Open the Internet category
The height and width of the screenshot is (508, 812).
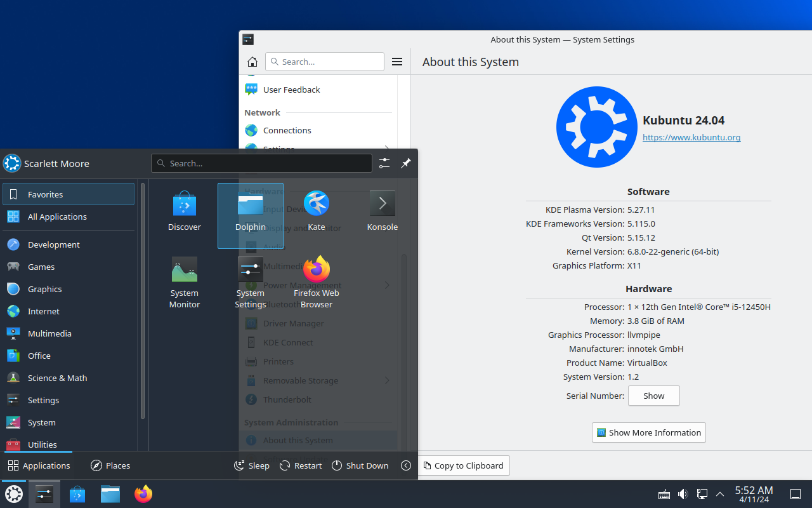(69, 311)
